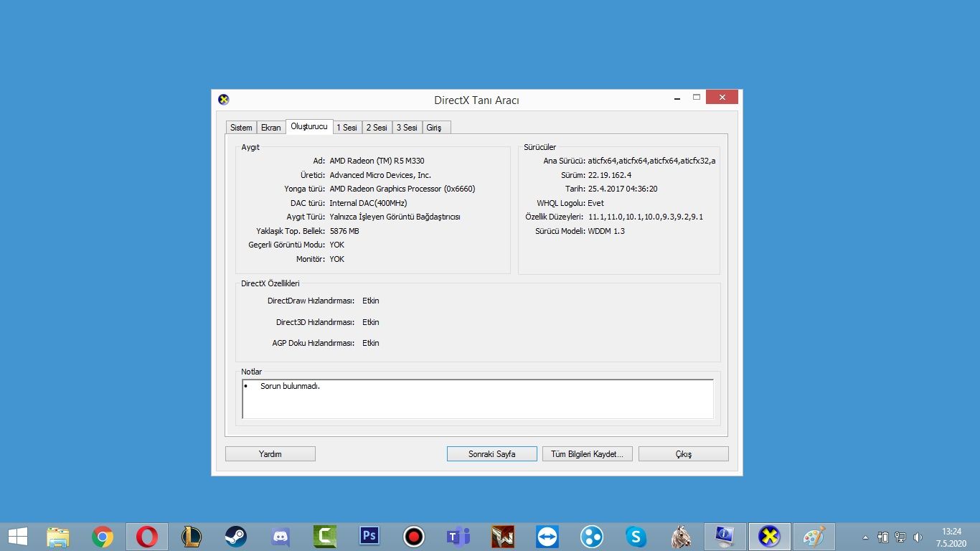
Task: Open the blue monitor info taskbar app
Action: [x=725, y=537]
